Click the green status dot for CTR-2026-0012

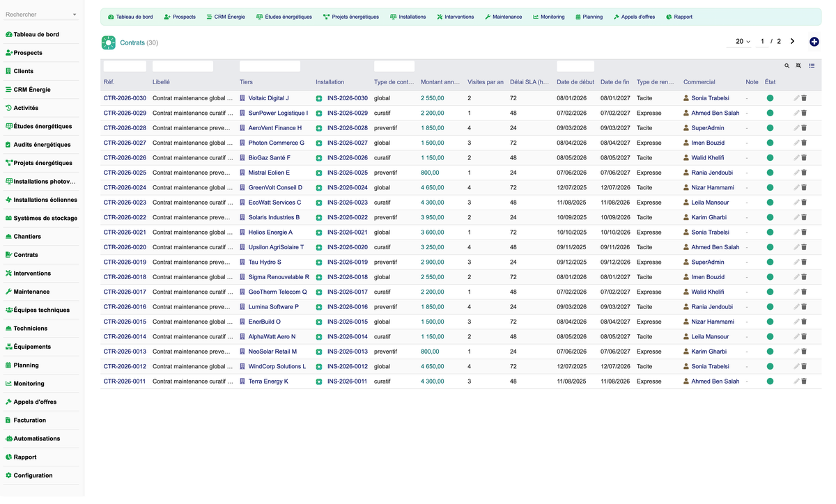pos(770,366)
